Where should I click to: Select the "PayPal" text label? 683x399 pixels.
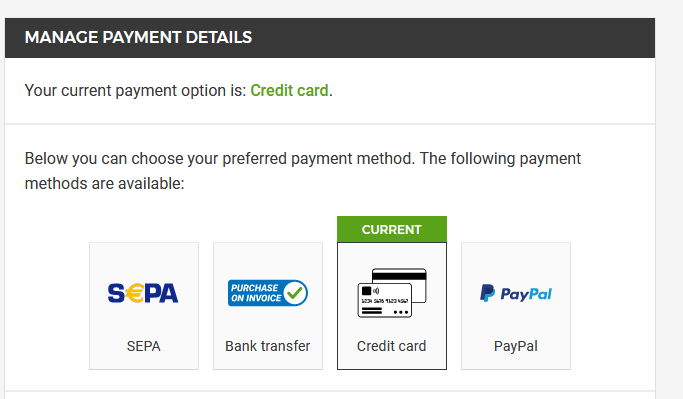[516, 347]
